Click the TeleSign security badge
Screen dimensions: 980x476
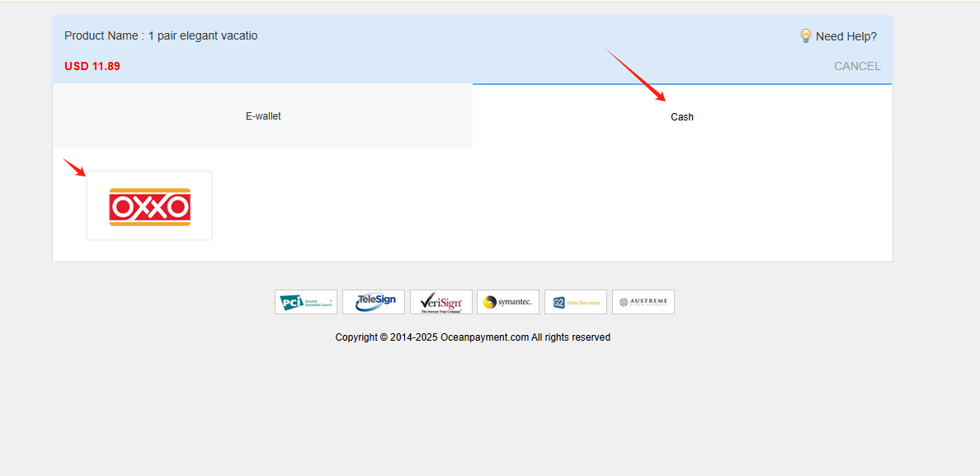pyautogui.click(x=374, y=302)
